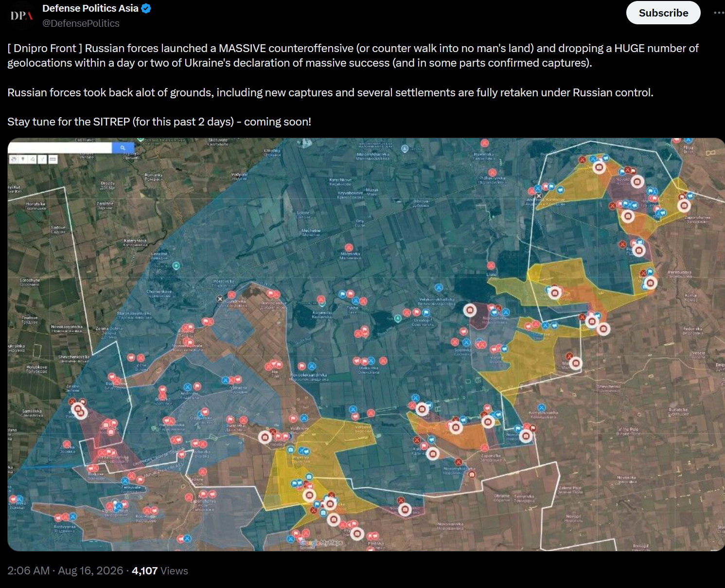Image resolution: width=725 pixels, height=588 pixels.
Task: Open the @DefensePolitics handle link
Action: pyautogui.click(x=81, y=23)
